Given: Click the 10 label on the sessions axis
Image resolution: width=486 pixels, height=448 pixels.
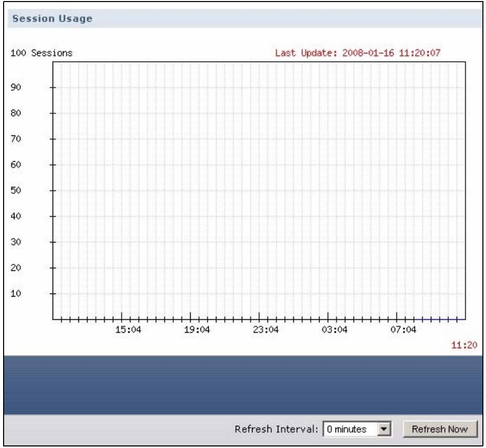Looking at the screenshot, I should (16, 293).
